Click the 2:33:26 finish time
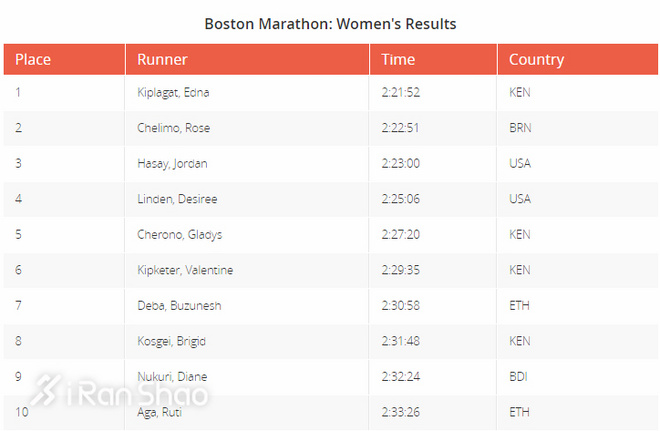The image size is (660, 431). tap(400, 412)
